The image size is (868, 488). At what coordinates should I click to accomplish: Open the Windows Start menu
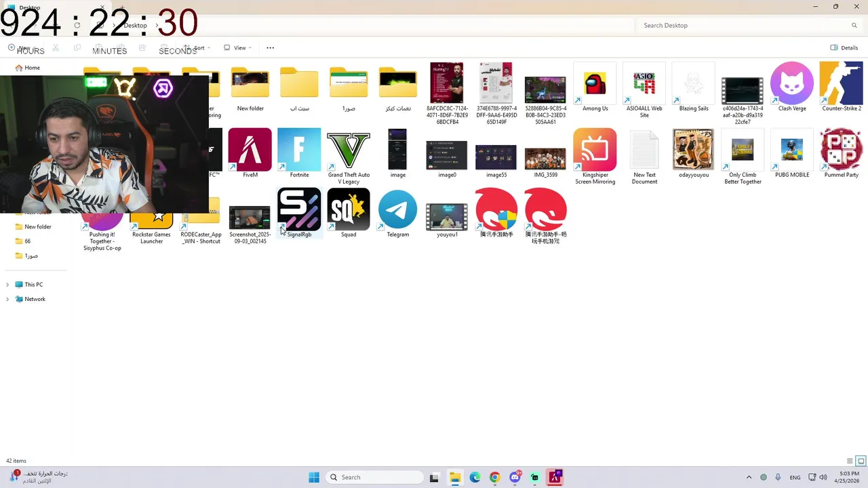[x=314, y=477]
